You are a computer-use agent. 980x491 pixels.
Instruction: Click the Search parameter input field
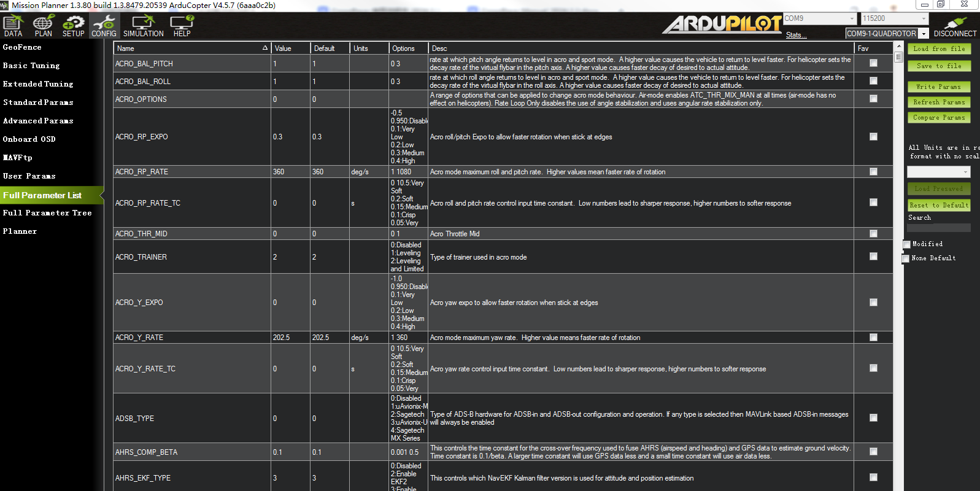pos(938,228)
